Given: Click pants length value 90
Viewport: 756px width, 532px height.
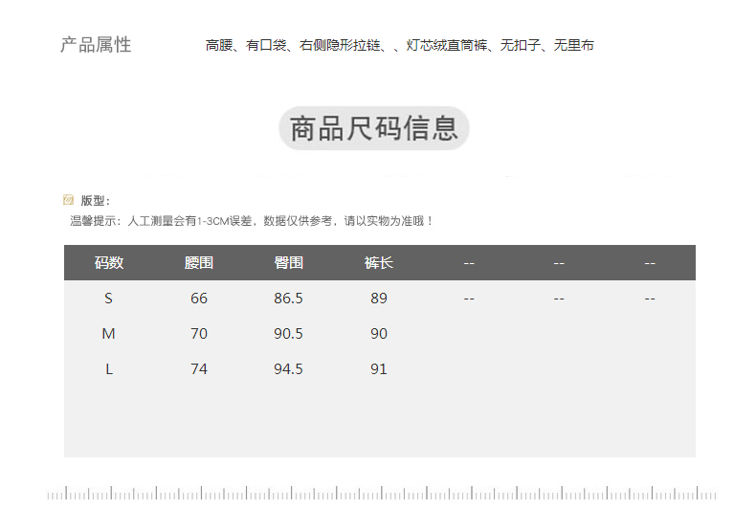Looking at the screenshot, I should [x=379, y=334].
